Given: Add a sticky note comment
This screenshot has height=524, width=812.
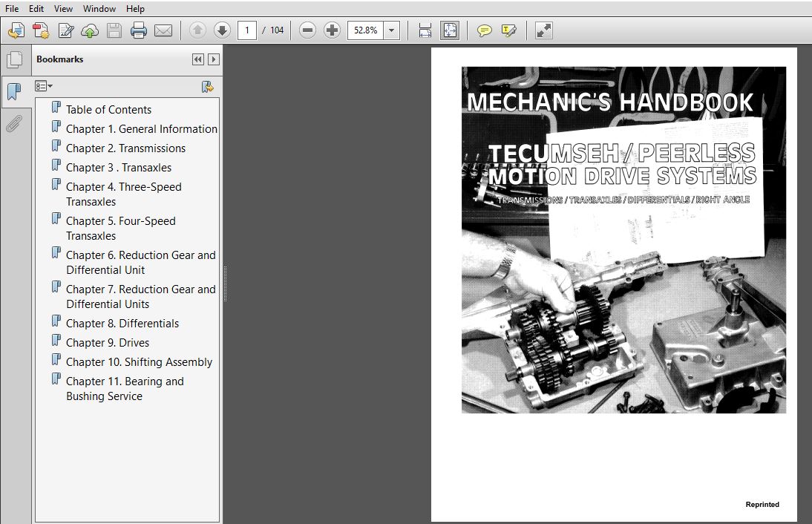Looking at the screenshot, I should (x=484, y=30).
